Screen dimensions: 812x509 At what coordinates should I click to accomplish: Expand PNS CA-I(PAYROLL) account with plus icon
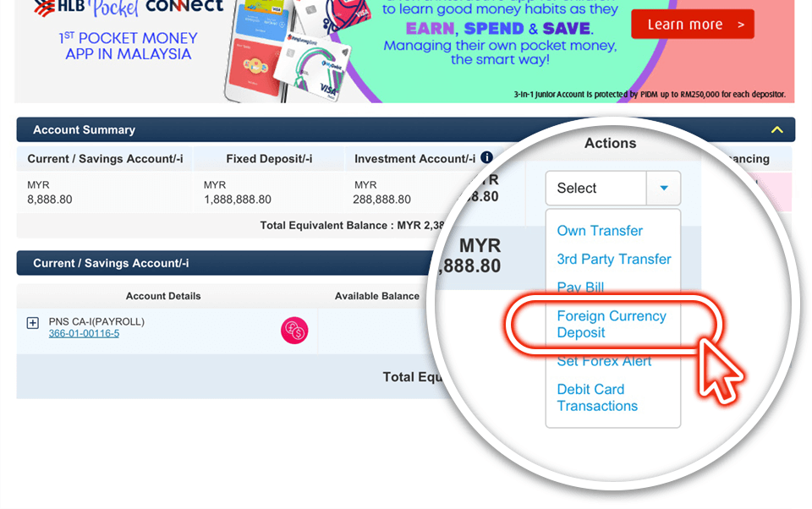pyautogui.click(x=33, y=323)
